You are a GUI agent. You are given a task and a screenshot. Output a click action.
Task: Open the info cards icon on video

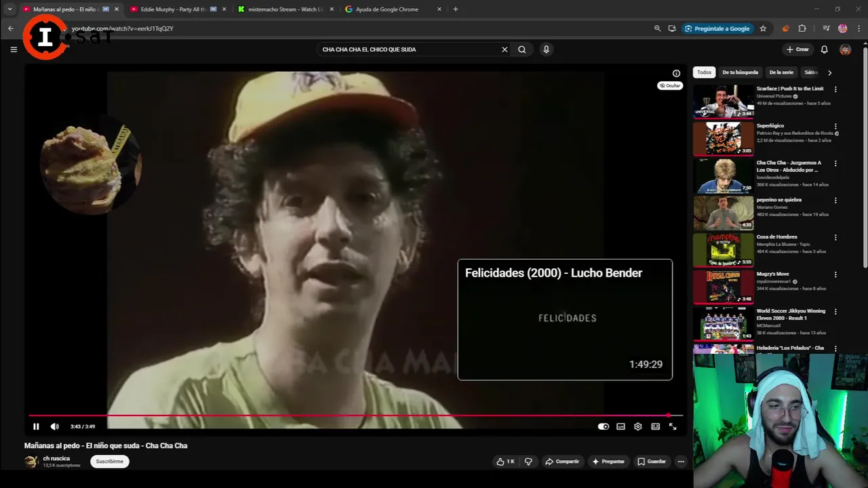[x=676, y=73]
